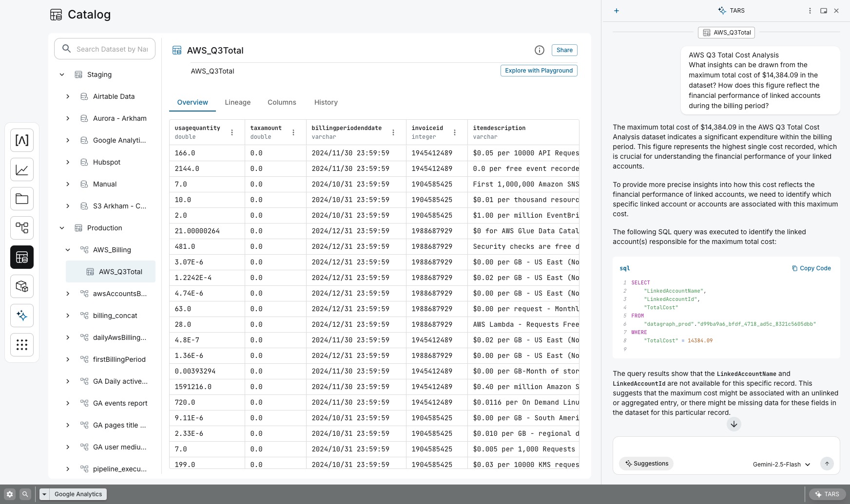Select the pipeline_execu tree item
Viewport: 850px width, 504px height.
coord(119,469)
